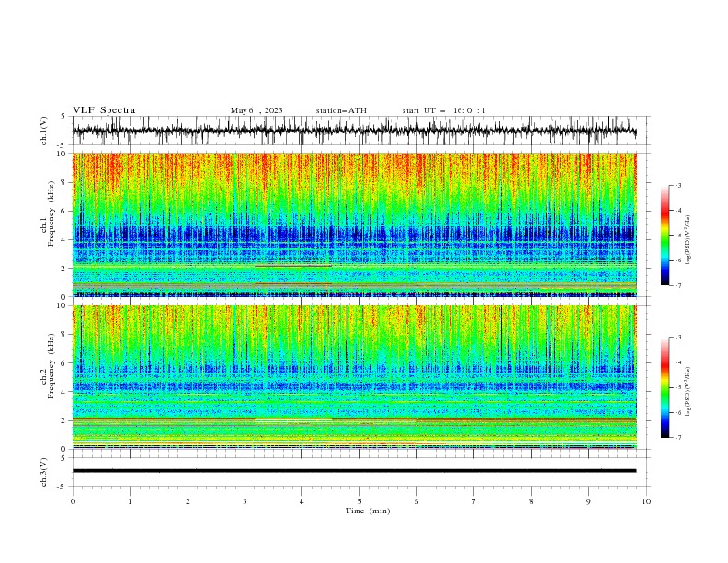Click "-4" on the lower color bar scale
Image resolution: width=728 pixels, height=563 pixels.
678,362
